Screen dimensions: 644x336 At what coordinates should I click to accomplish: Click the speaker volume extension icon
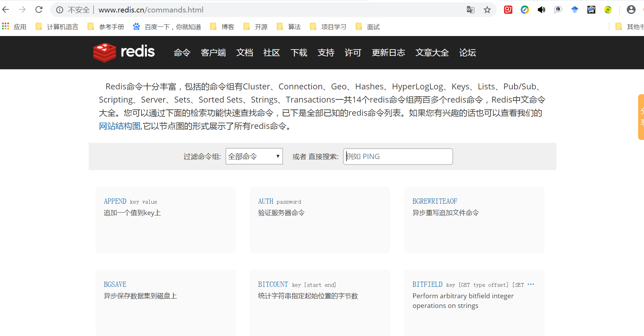click(x=541, y=10)
